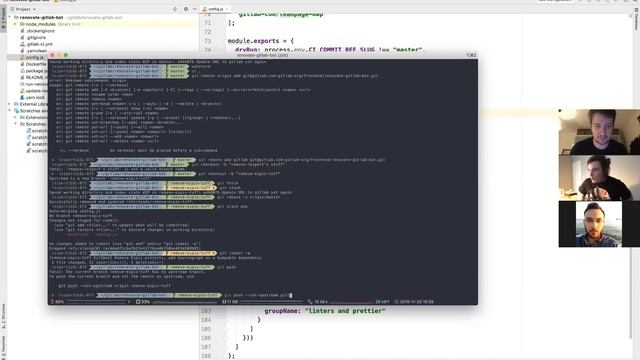Click line number 187 in editor gutter
The height and width of the screenshot is (360, 640).
[x=206, y=347]
